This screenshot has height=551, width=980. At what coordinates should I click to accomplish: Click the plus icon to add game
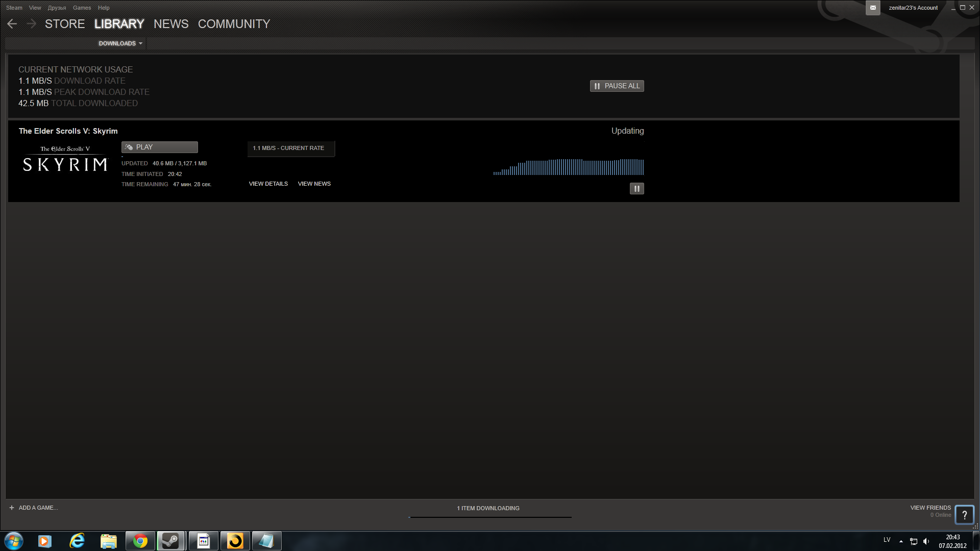(12, 508)
